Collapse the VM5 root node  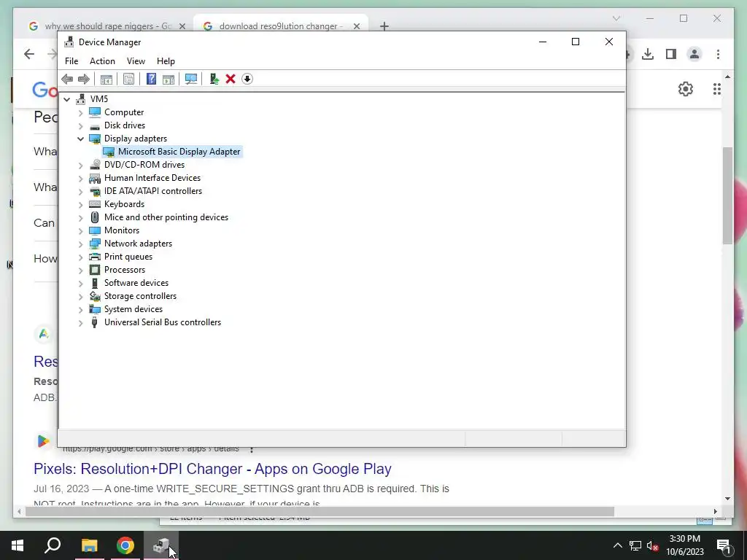[x=66, y=99]
